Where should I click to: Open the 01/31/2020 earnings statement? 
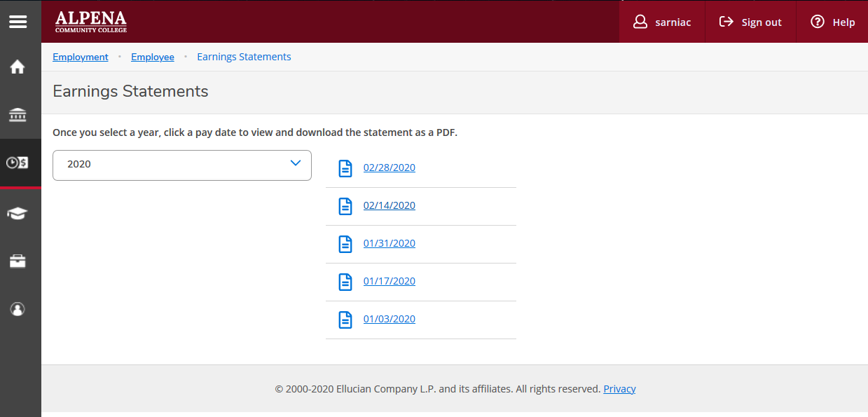point(390,243)
